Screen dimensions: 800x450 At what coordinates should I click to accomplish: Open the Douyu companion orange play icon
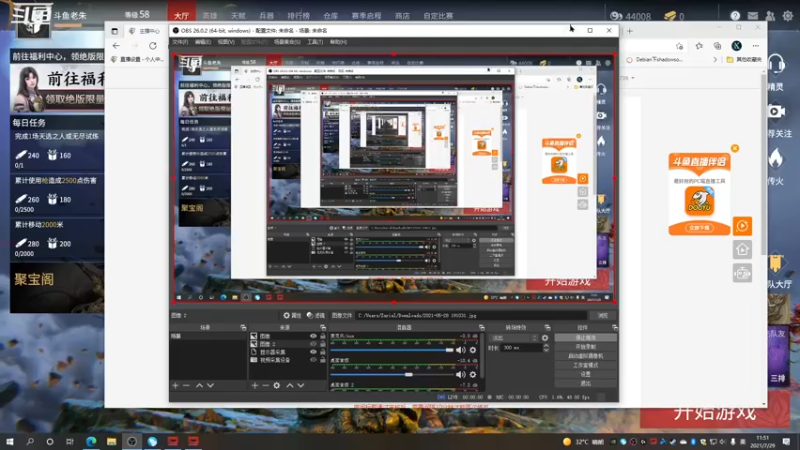tap(742, 226)
